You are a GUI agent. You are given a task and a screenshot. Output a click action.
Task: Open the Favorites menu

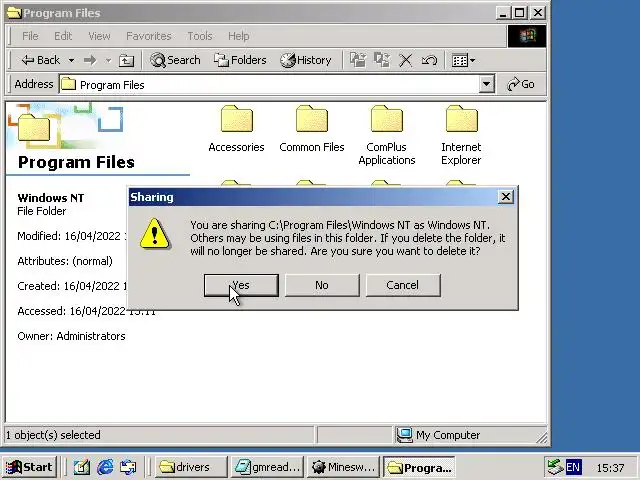point(149,36)
